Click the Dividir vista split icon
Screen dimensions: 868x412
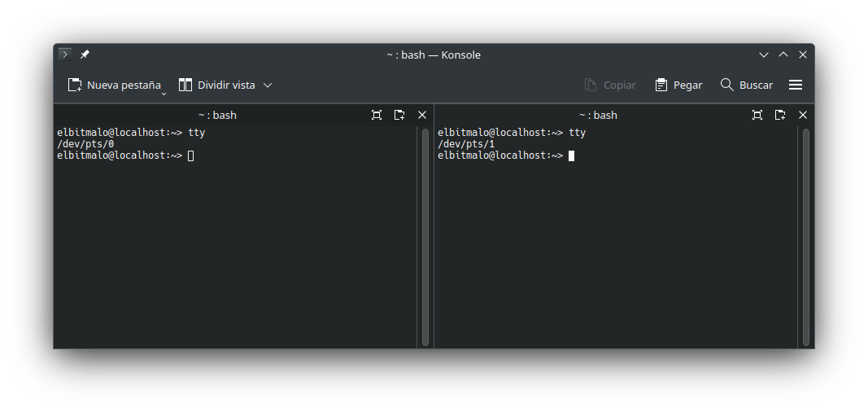coord(185,85)
